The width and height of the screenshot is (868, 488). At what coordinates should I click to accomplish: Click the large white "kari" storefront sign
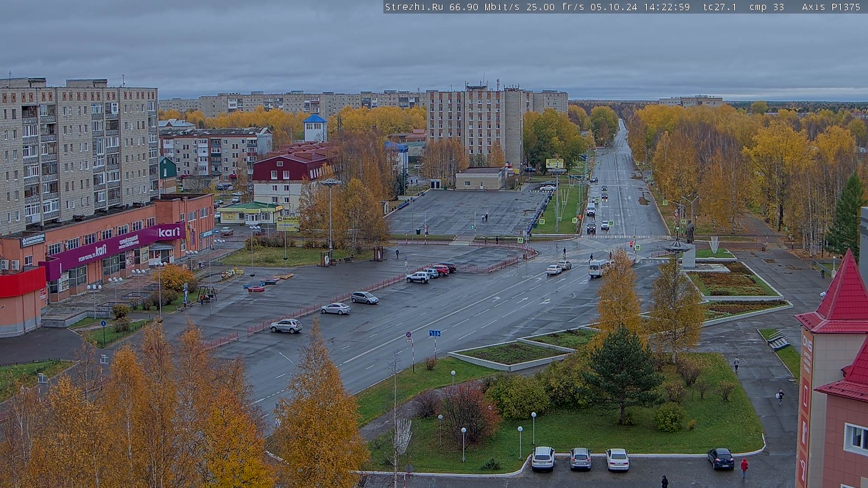pyautogui.click(x=169, y=232)
